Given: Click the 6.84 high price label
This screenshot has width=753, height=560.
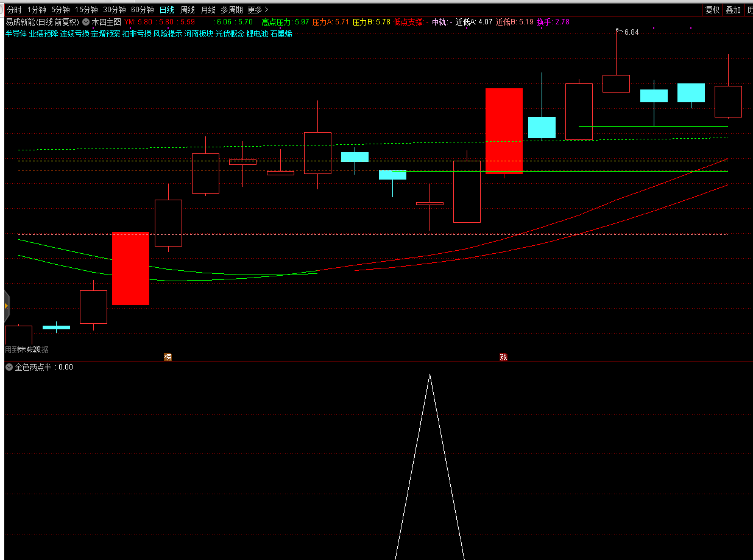Looking at the screenshot, I should (631, 32).
